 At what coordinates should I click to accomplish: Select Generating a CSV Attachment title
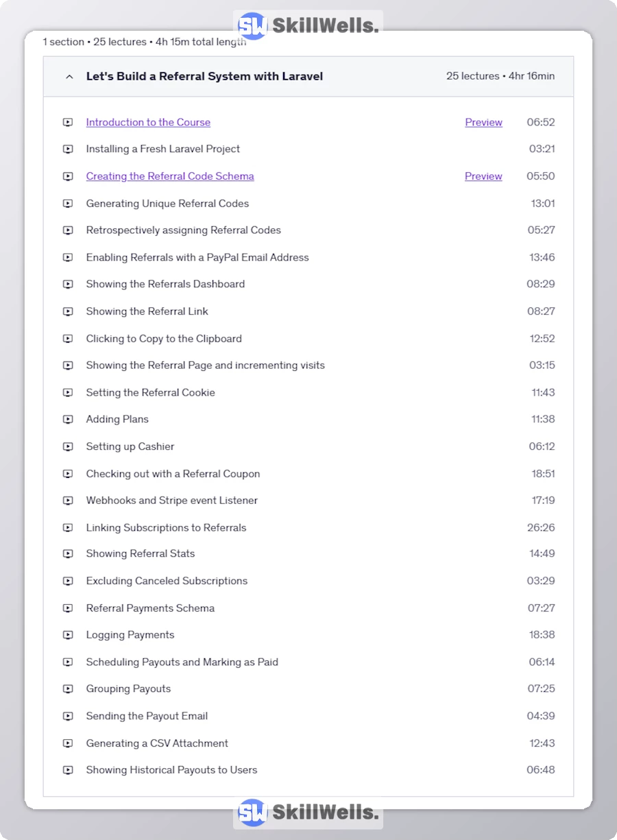click(157, 743)
